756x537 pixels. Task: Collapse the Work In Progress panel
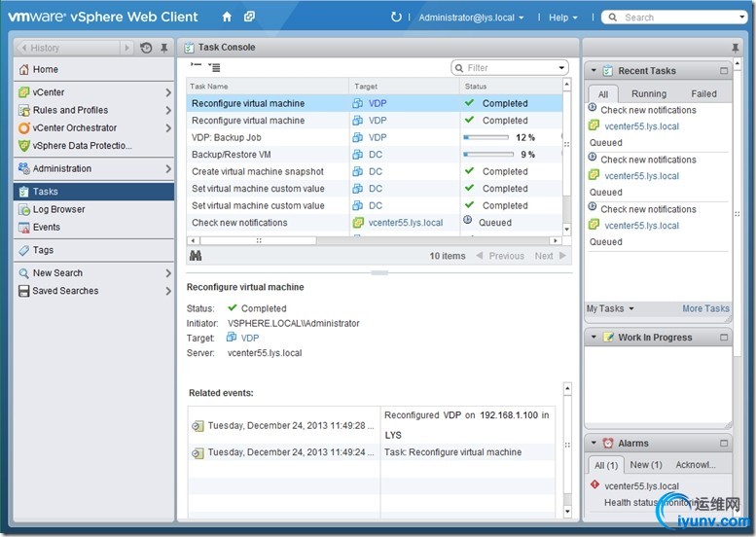pos(594,337)
